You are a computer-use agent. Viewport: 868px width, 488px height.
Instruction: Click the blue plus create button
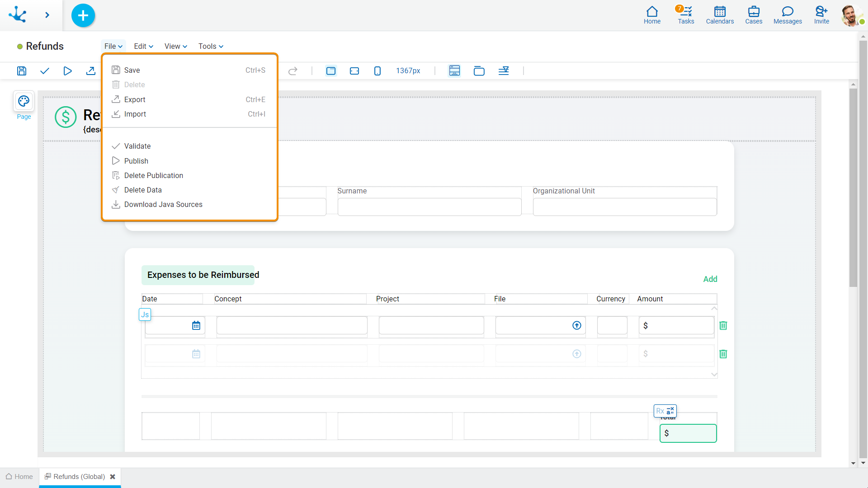tap(83, 15)
